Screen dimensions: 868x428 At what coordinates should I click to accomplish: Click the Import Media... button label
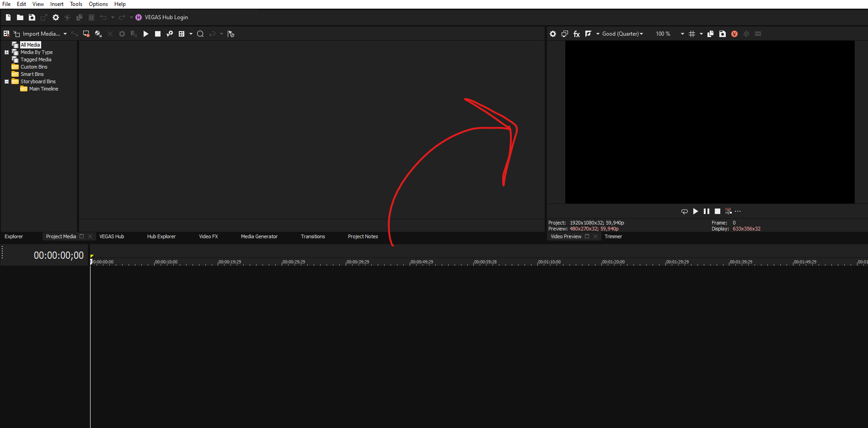(41, 34)
